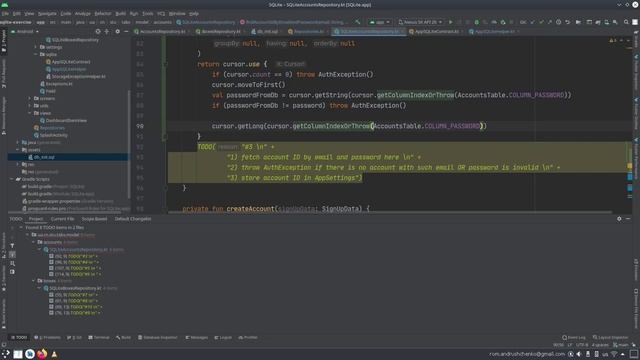Click the editor warnings indicator icon

tap(613, 40)
